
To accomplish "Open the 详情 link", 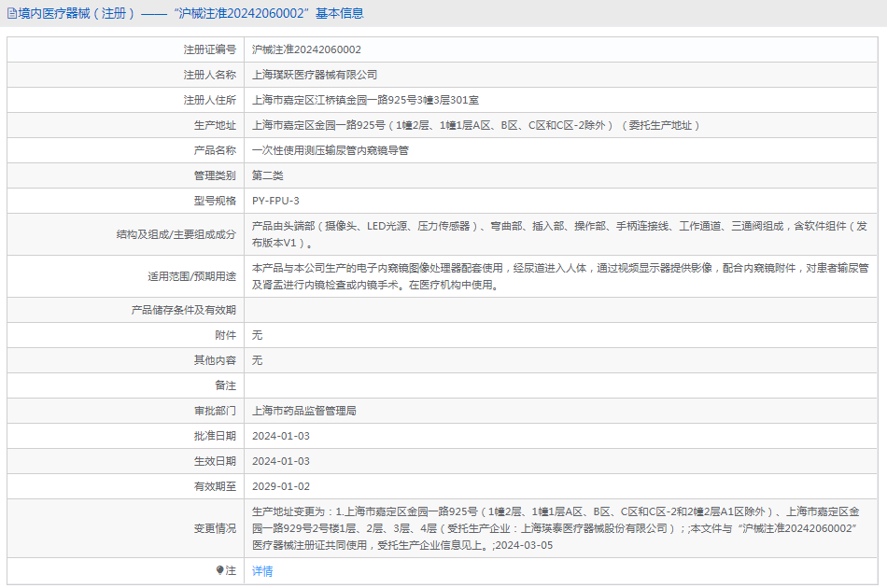I will [x=262, y=571].
